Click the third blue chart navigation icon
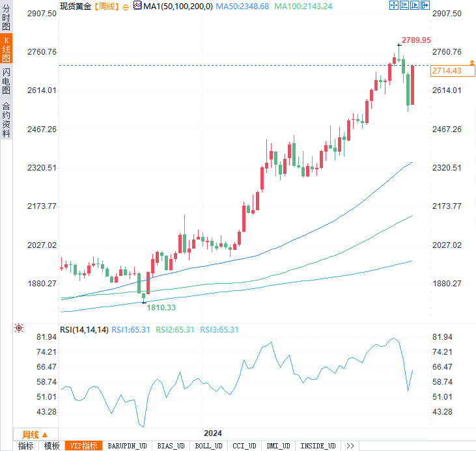Screen dimensions: 476x451 pyautogui.click(x=415, y=5)
